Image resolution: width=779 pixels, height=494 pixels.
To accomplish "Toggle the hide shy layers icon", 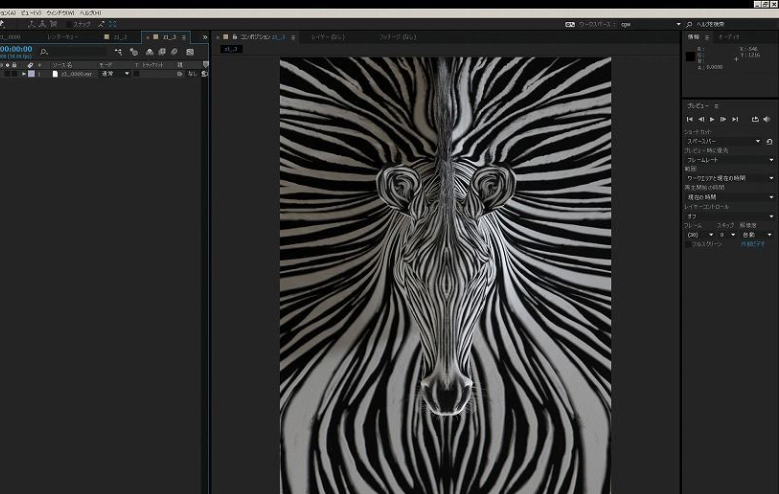I will [x=150, y=52].
